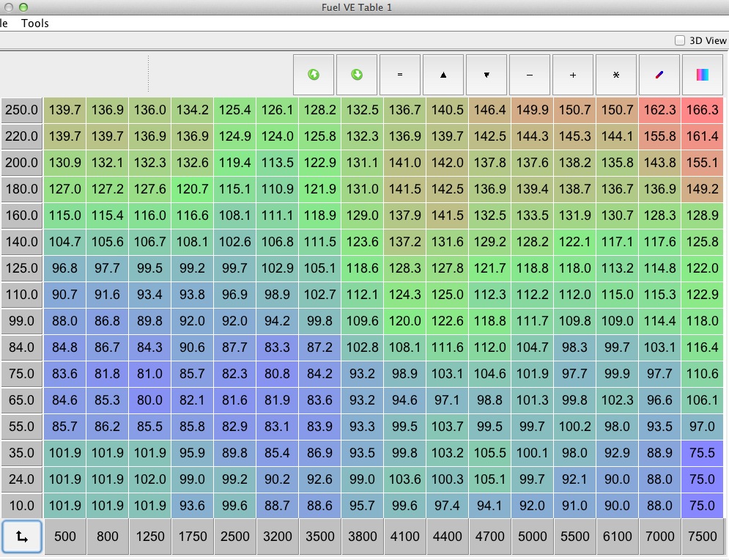Viewport: 729px width, 560px height.
Task: Open the partially hidden File menu
Action: tap(4, 23)
